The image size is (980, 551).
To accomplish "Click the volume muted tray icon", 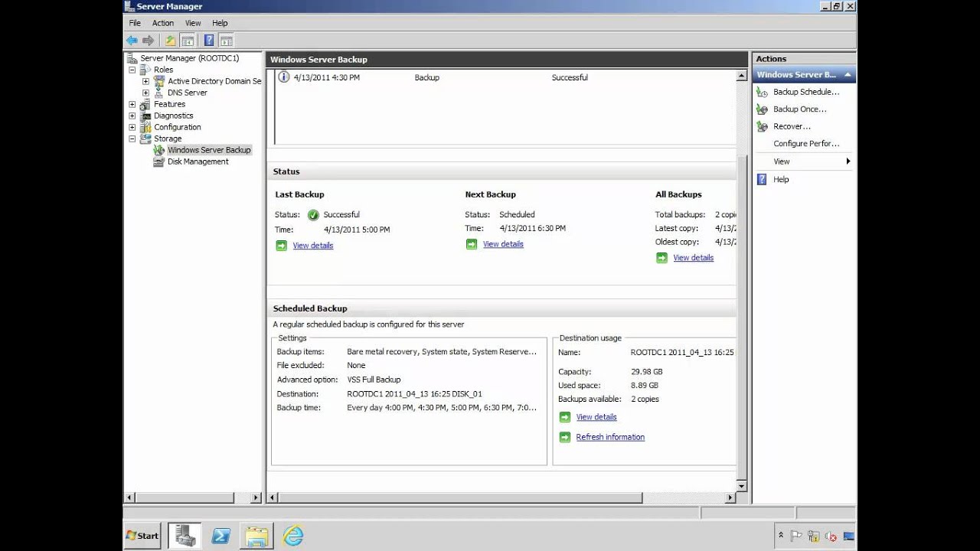I will 831,536.
